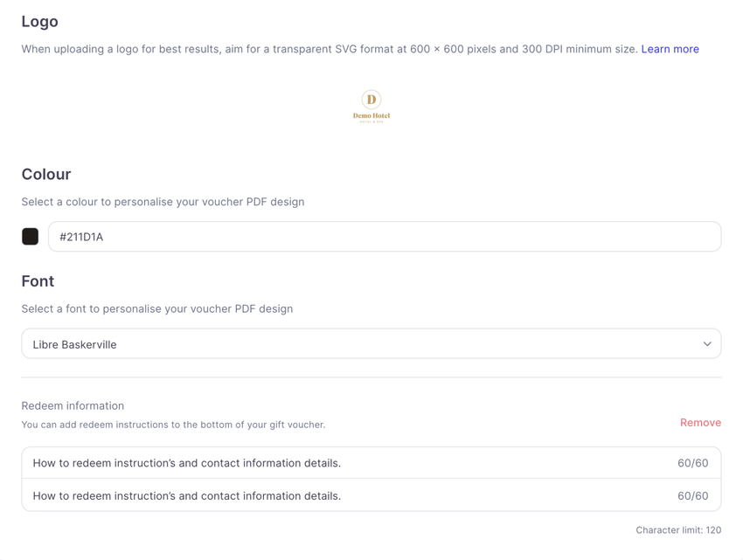This screenshot has height=560, width=743.
Task: Click the Font section heading
Action: pyautogui.click(x=38, y=281)
